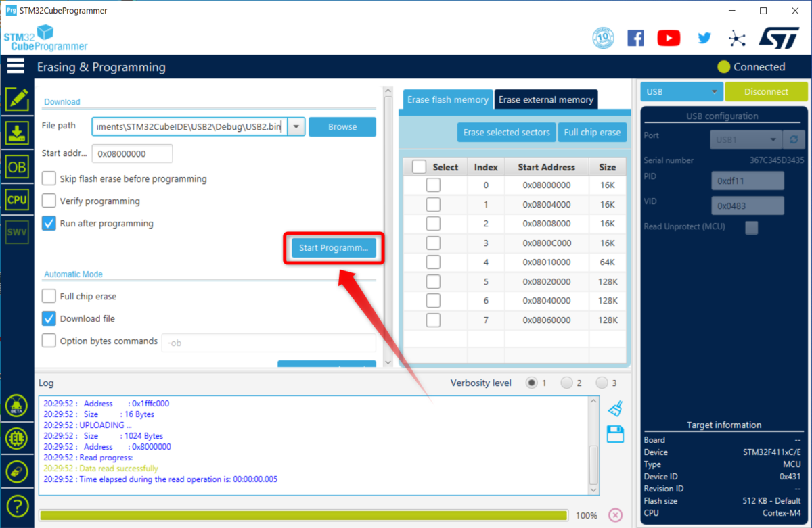Click the file path input field

pos(190,126)
